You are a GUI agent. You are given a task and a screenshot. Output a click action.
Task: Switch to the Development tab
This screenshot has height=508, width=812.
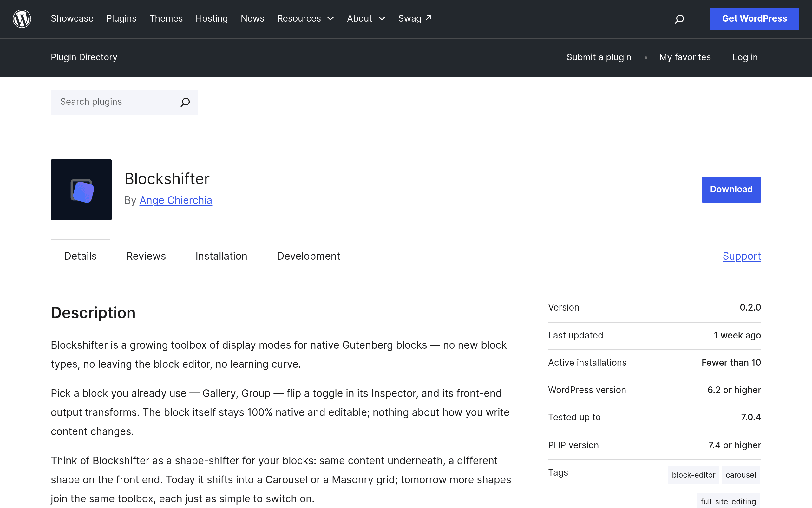[308, 256]
